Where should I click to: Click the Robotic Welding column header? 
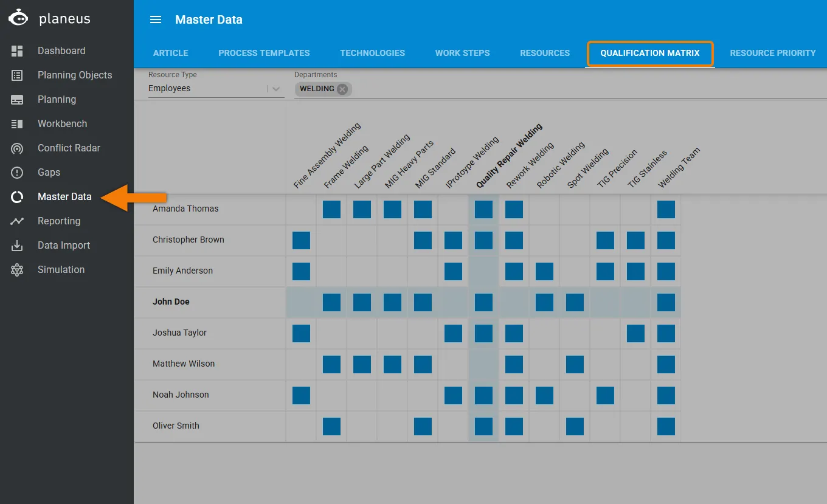pos(561,165)
